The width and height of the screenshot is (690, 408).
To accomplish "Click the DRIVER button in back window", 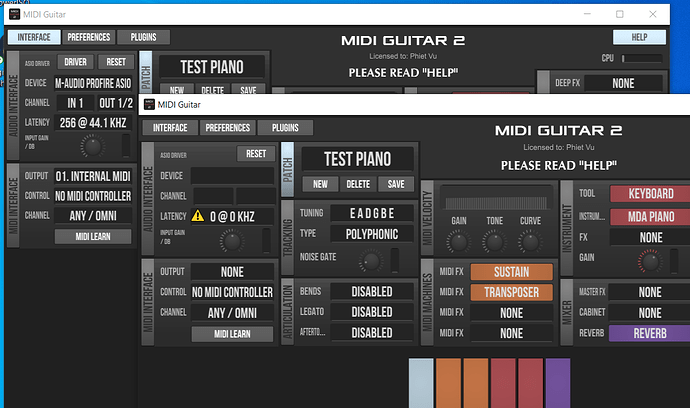I will 75,62.
